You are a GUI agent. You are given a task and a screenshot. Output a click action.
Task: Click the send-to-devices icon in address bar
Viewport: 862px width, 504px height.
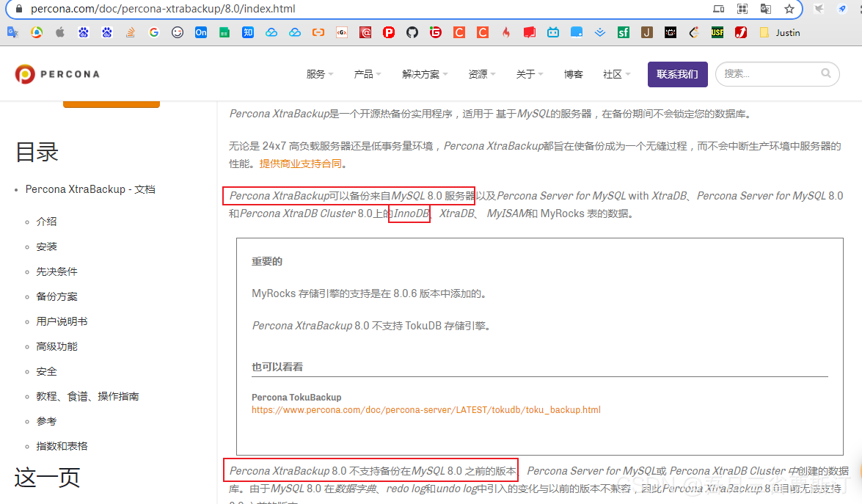click(718, 9)
